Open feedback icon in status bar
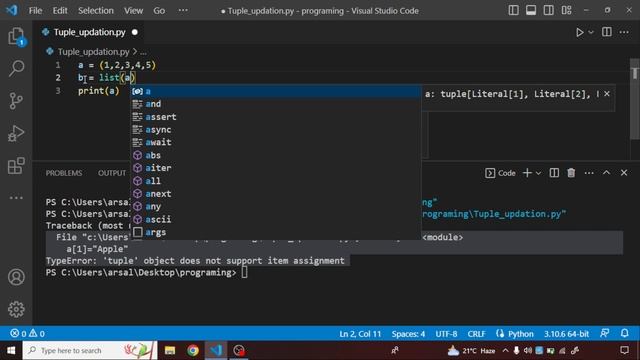This screenshot has width=640, height=360. [x=605, y=333]
